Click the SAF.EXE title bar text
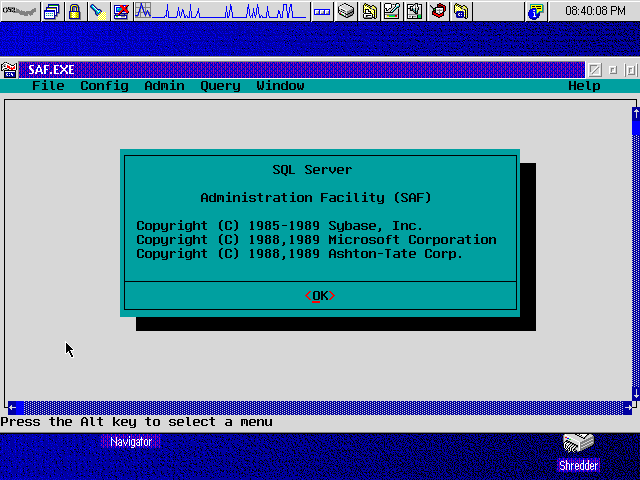 coord(51,70)
